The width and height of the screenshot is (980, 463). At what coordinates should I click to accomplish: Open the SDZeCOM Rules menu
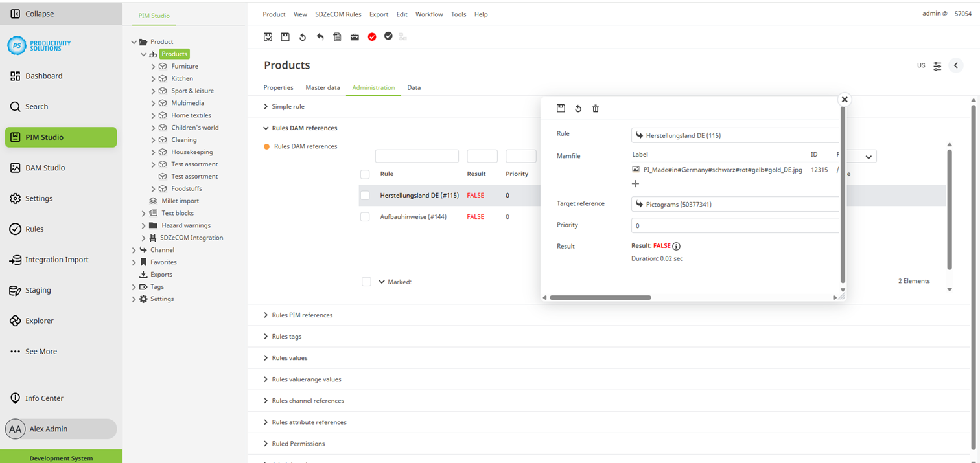[338, 14]
